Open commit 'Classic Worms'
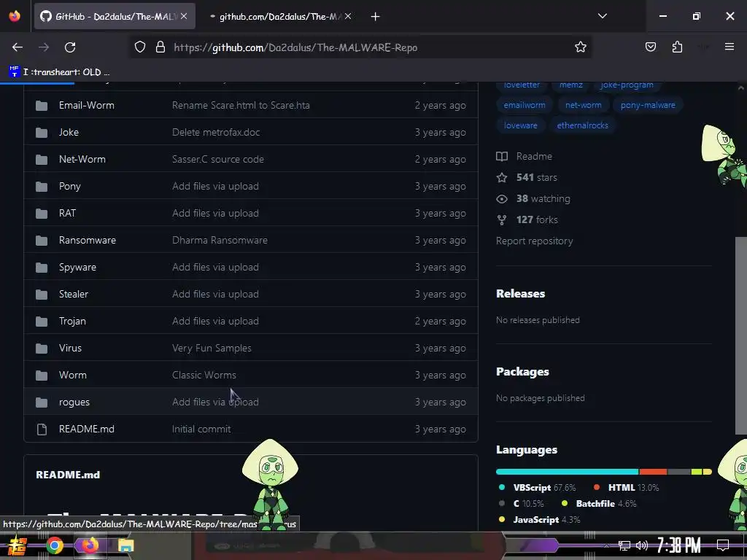This screenshot has width=747, height=560. [x=204, y=376]
